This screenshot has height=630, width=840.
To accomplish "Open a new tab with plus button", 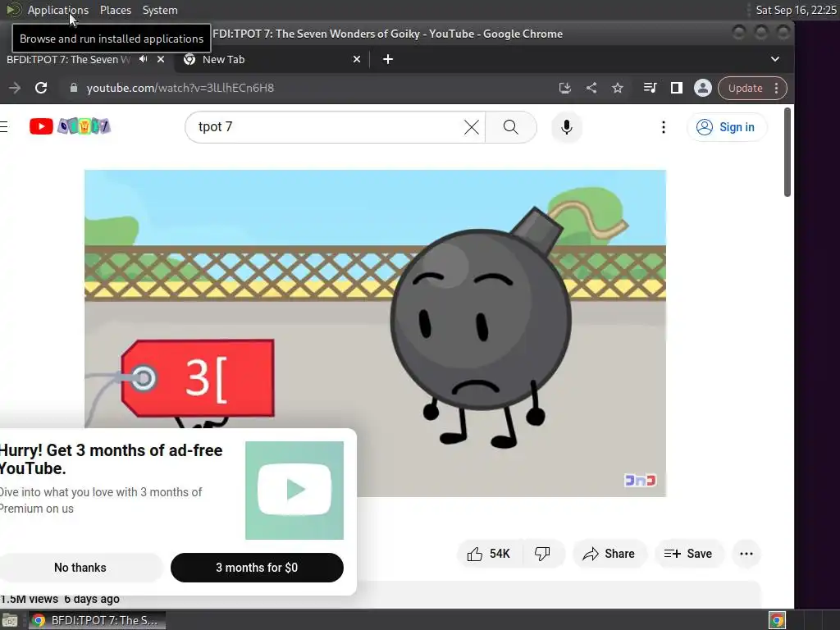I will (x=388, y=59).
